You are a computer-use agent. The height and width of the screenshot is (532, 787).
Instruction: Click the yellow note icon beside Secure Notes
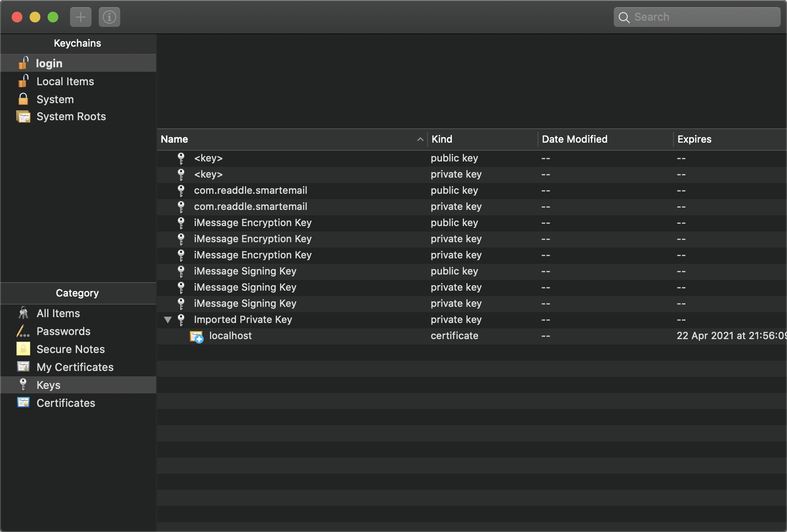23,349
